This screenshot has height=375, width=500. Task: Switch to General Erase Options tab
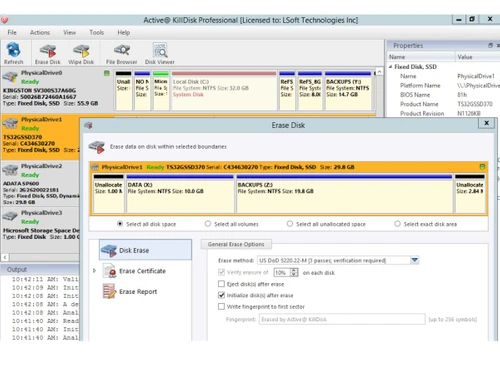point(236,244)
